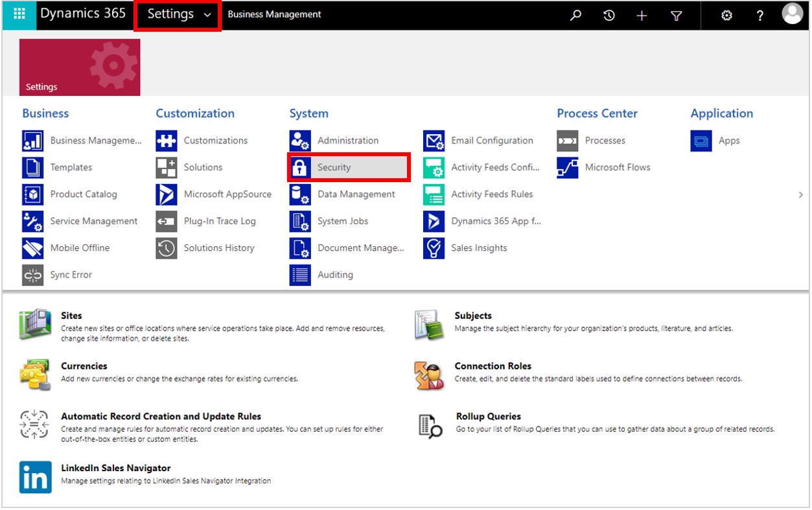
Task: Open the Data Management icon
Action: click(300, 194)
